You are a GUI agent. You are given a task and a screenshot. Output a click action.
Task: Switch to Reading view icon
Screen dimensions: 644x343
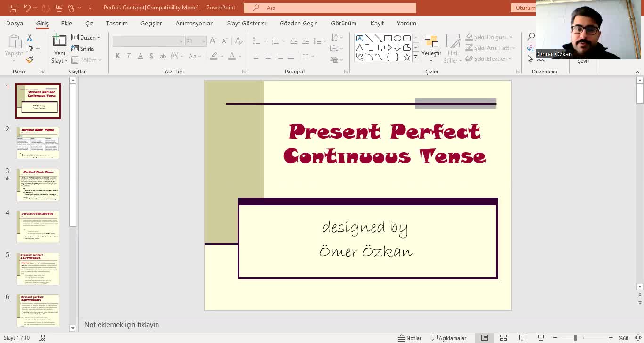coord(522,338)
